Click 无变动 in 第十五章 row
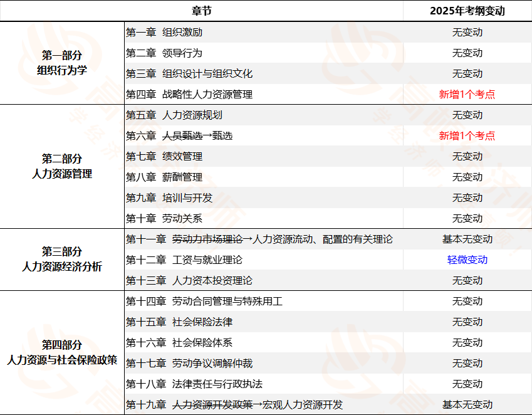This screenshot has height=415, width=532. point(467,322)
